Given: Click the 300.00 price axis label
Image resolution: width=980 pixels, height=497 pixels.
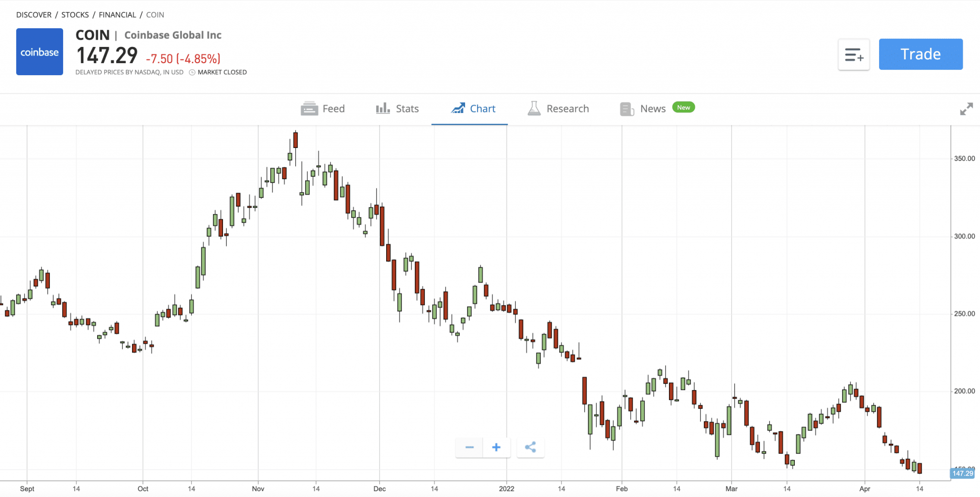Looking at the screenshot, I should pos(964,236).
